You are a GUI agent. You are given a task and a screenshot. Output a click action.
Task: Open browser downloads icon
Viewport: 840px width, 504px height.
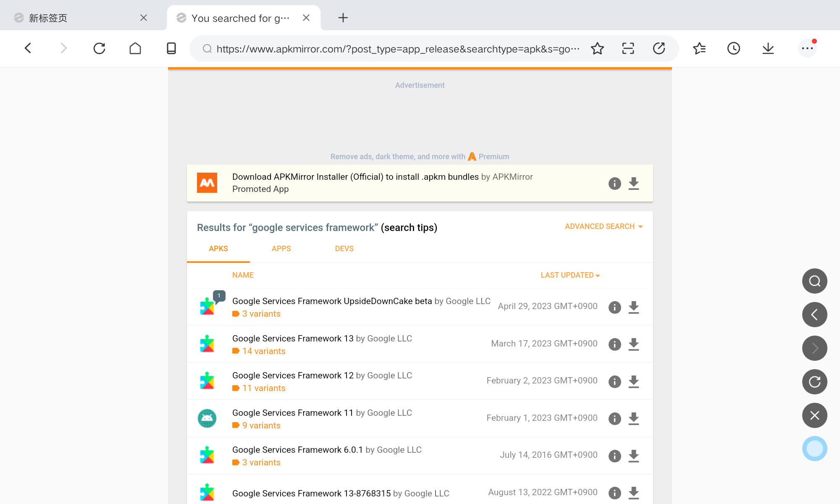pos(768,49)
